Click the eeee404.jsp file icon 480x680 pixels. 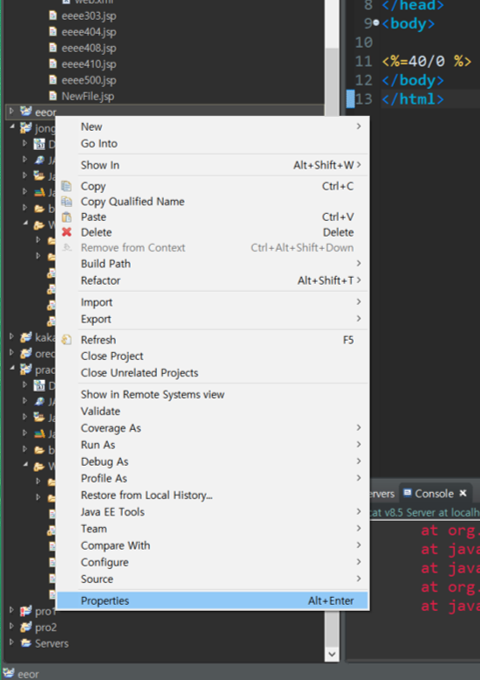pyautogui.click(x=53, y=32)
